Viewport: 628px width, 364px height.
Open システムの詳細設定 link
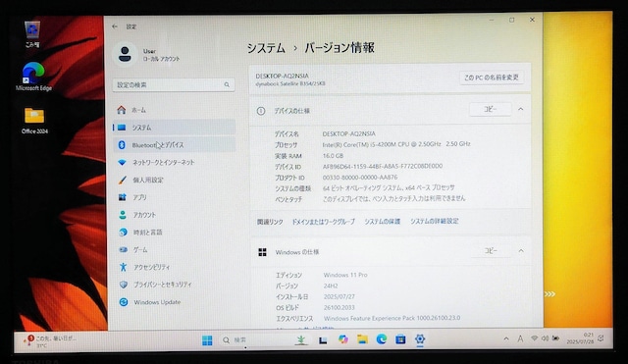click(x=434, y=221)
